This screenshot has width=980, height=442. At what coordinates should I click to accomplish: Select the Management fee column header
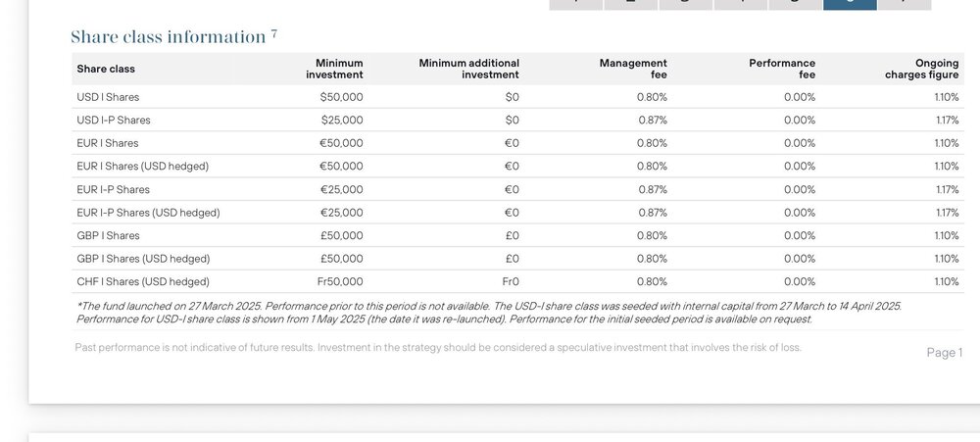[x=633, y=69]
